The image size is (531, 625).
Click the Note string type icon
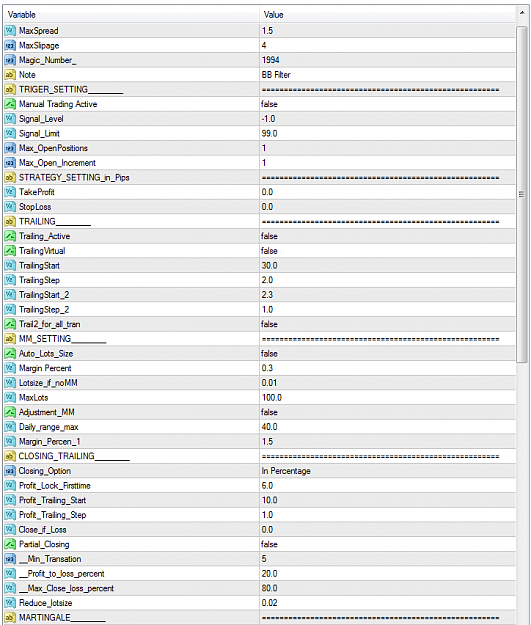[x=10, y=75]
